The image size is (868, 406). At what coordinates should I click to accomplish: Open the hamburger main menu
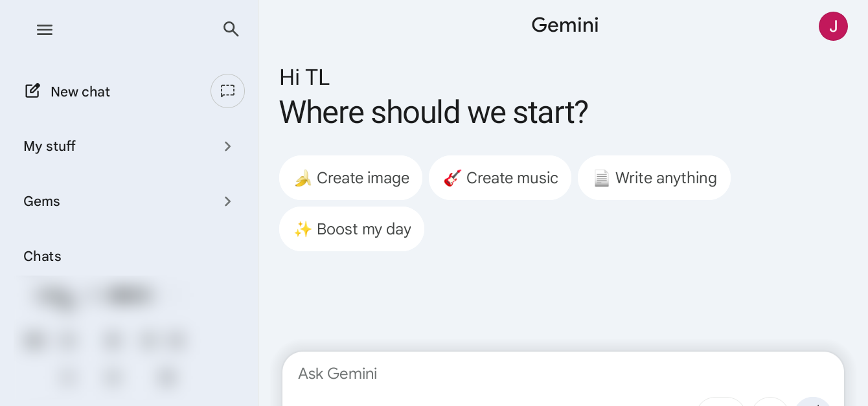(45, 30)
